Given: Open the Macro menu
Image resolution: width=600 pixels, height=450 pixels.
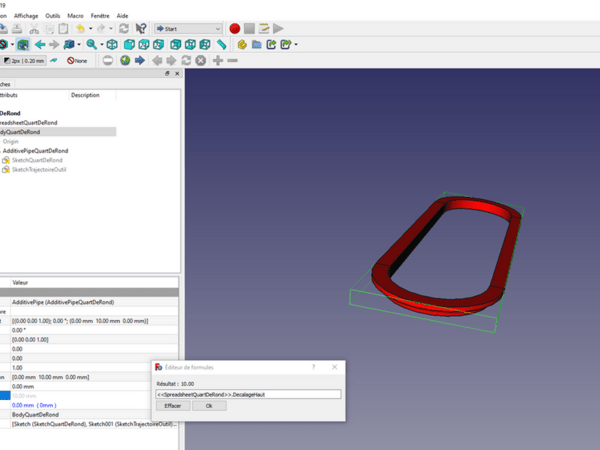Looking at the screenshot, I should coord(75,17).
